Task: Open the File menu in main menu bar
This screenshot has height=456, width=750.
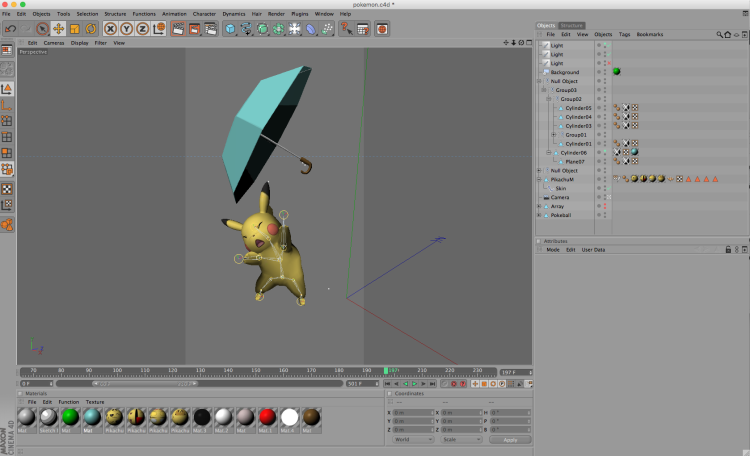Action: point(6,14)
